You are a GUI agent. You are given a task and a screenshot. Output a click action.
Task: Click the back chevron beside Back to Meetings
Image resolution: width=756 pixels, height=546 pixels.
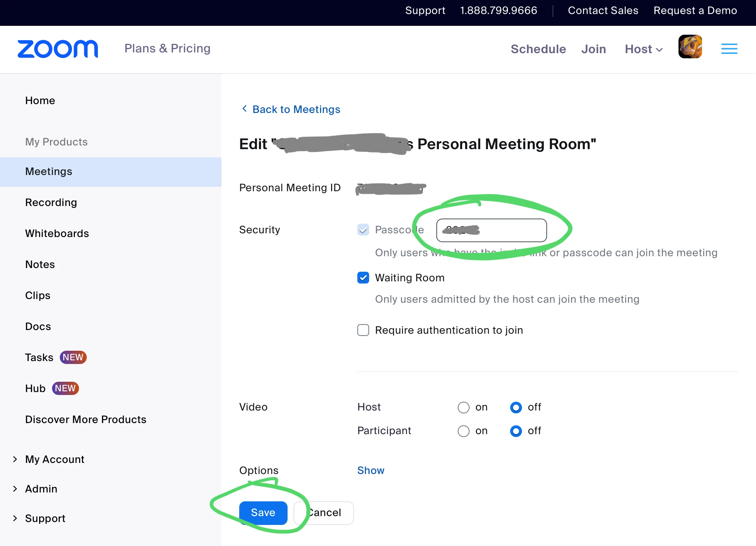coord(244,109)
